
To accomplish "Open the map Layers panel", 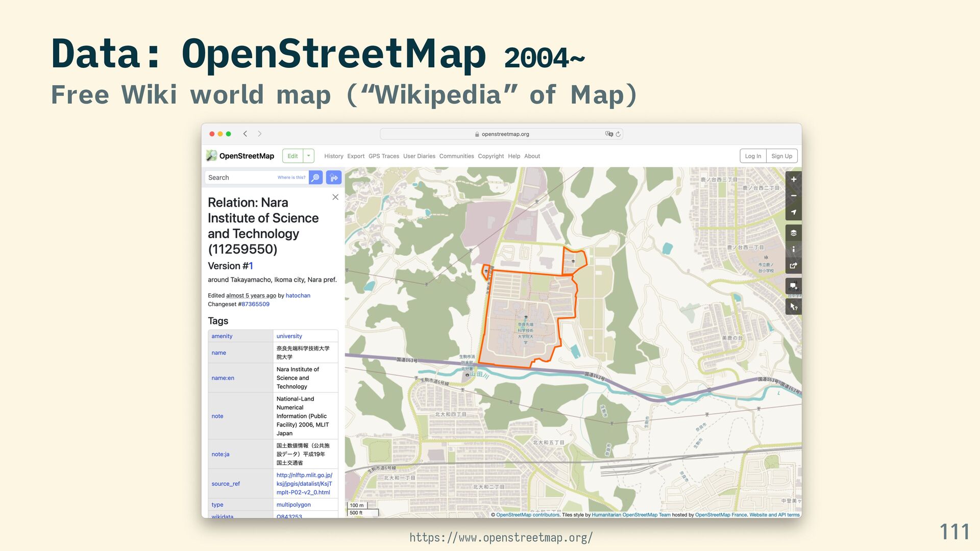I will pyautogui.click(x=793, y=233).
